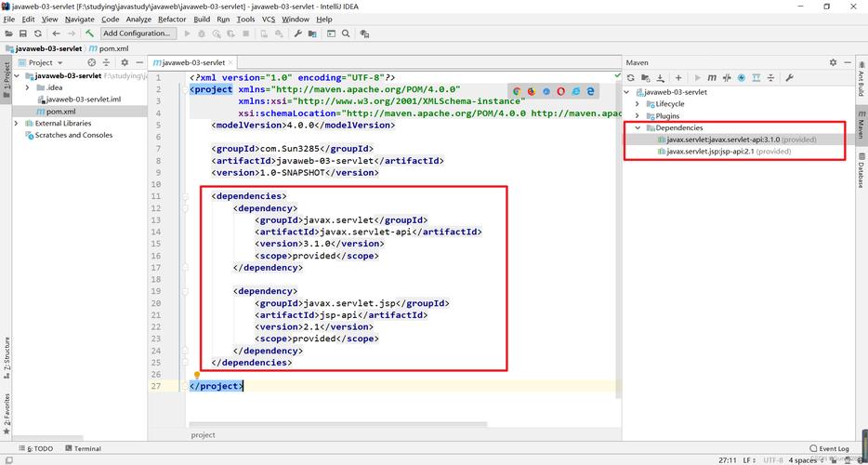Expand the Plugins node in Maven panel
The height and width of the screenshot is (465, 868).
638,116
